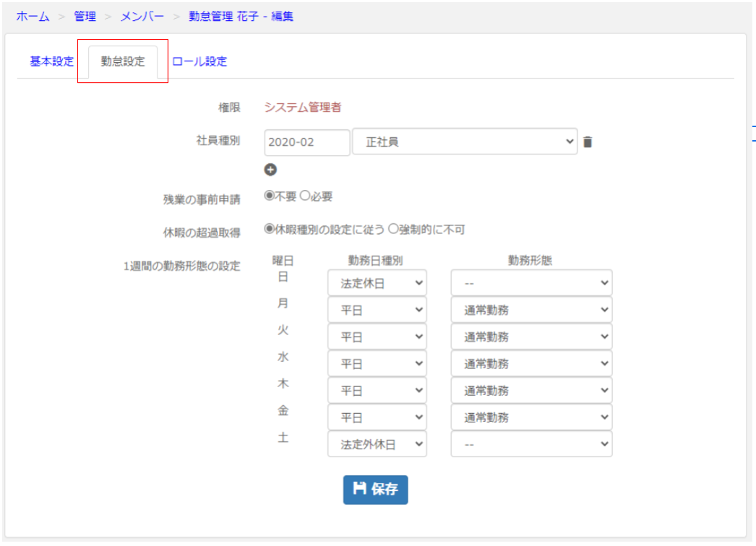Switch to the 基本設定 tab

pyautogui.click(x=51, y=61)
